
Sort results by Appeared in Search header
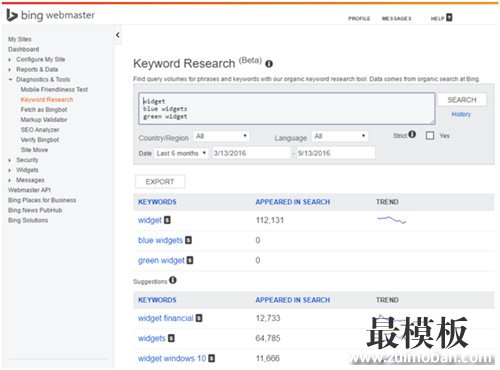click(x=293, y=202)
